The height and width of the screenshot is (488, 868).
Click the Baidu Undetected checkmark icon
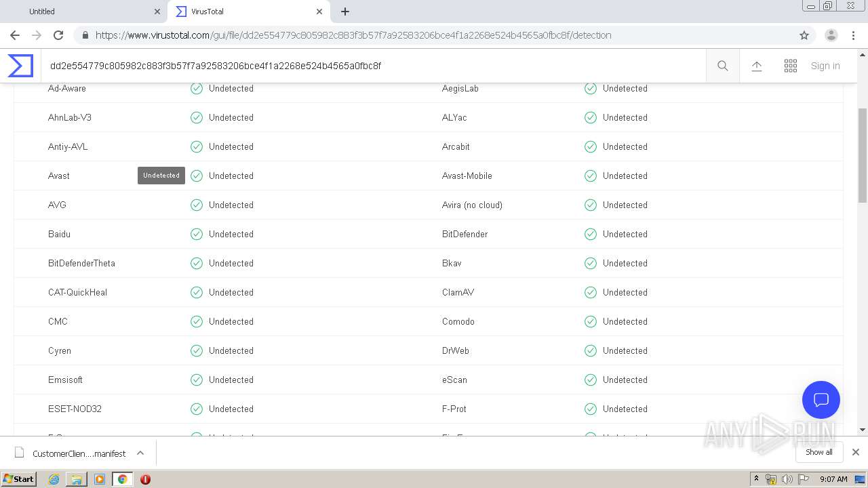point(197,234)
